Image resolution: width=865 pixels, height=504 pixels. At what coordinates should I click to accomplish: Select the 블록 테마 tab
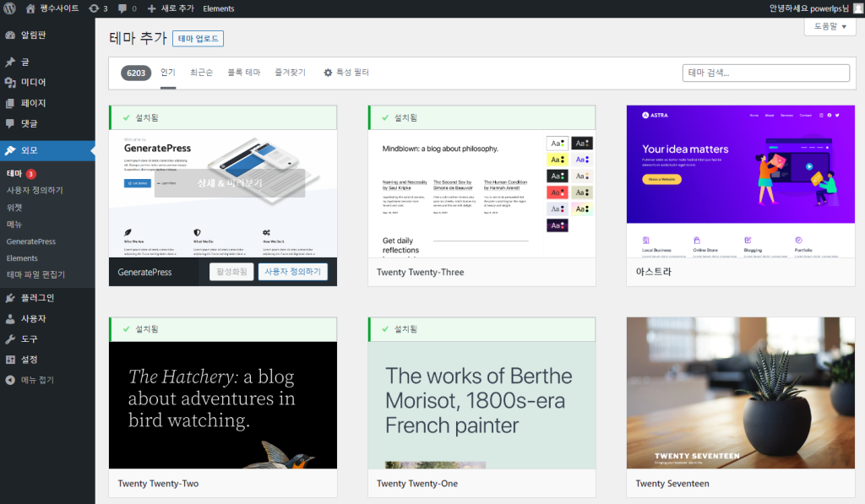click(244, 73)
